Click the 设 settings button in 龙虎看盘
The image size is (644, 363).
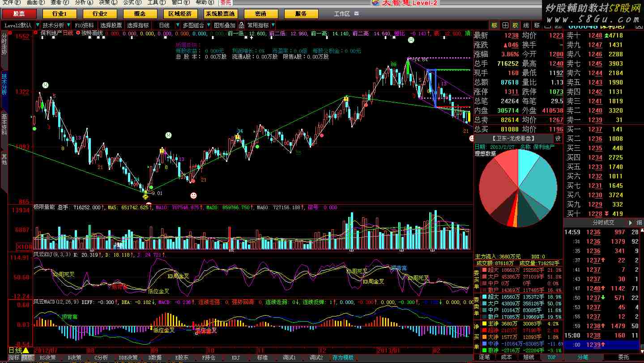[x=558, y=139]
